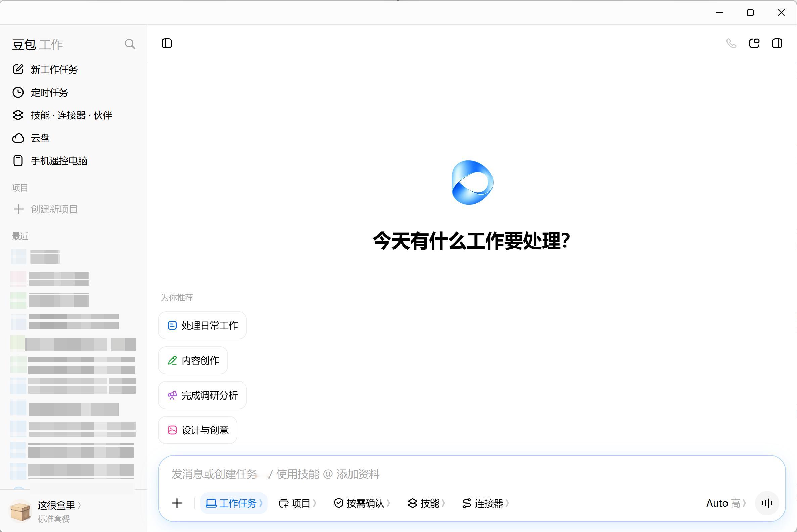Select 手机遥控电脑 in sidebar
Image resolution: width=797 pixels, height=532 pixels.
click(59, 161)
